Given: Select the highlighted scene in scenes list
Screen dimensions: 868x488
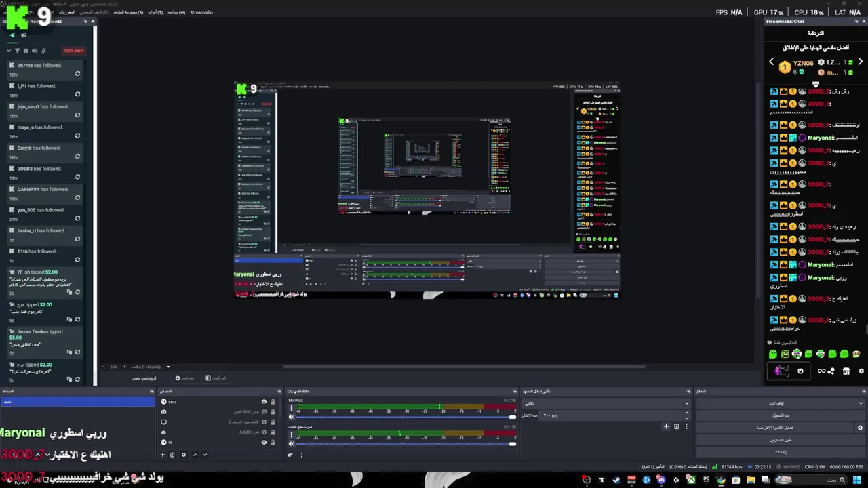Looking at the screenshot, I should tap(78, 401).
